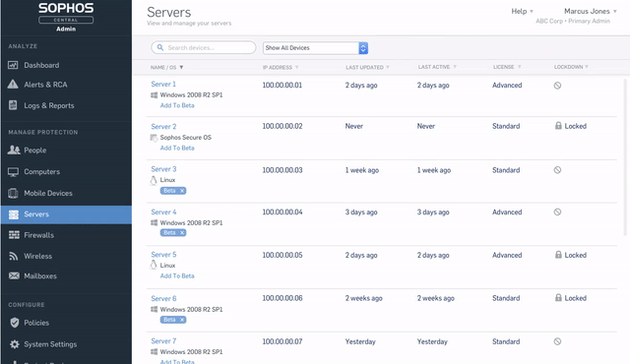Go to Logs & Reports section
This screenshot has width=630, height=364.
click(49, 105)
